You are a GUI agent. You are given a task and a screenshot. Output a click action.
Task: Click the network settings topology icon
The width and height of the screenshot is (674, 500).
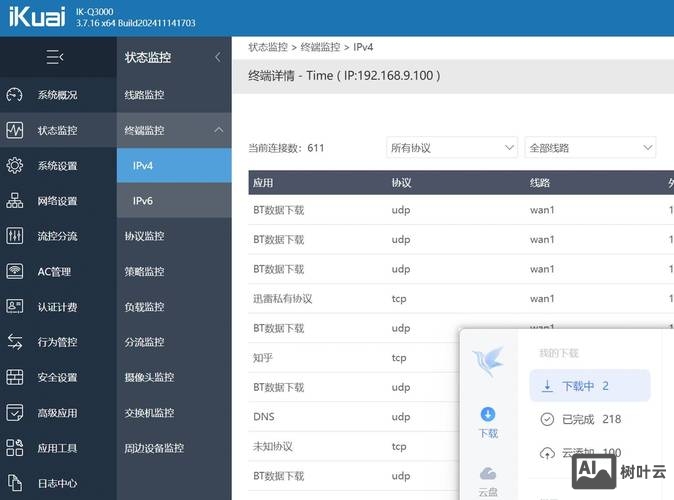[x=15, y=201]
